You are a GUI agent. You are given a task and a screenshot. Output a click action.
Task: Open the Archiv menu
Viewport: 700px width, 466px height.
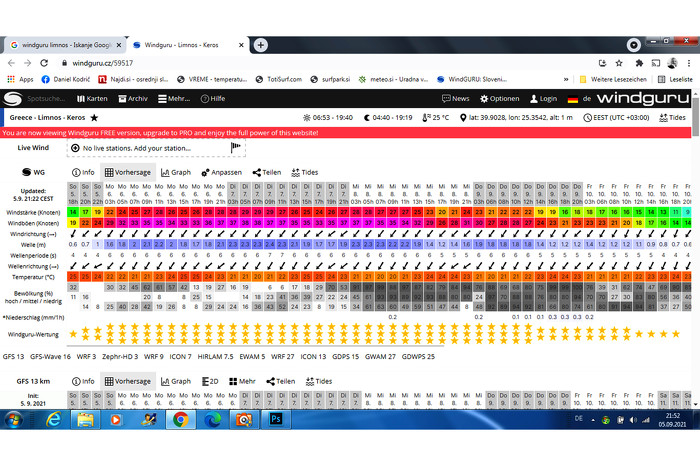click(133, 99)
